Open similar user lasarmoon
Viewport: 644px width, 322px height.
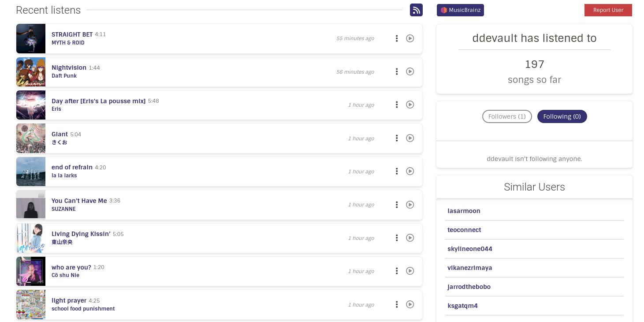click(x=464, y=211)
